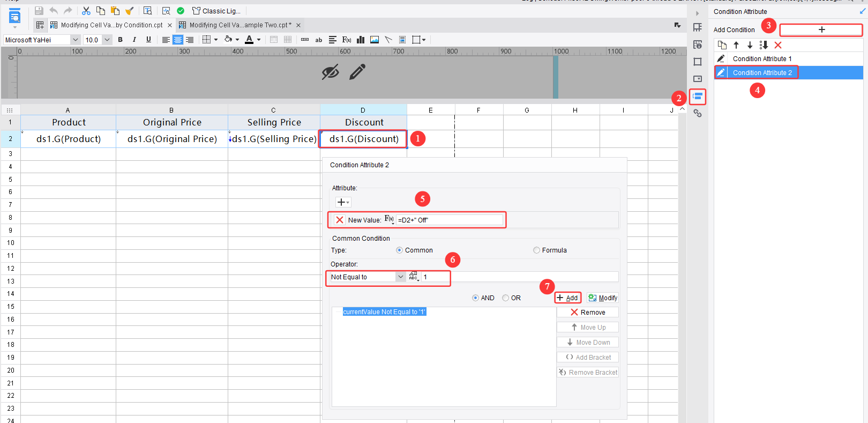Select the Common type radio button
Screen dimensions: 868x423
click(x=399, y=250)
